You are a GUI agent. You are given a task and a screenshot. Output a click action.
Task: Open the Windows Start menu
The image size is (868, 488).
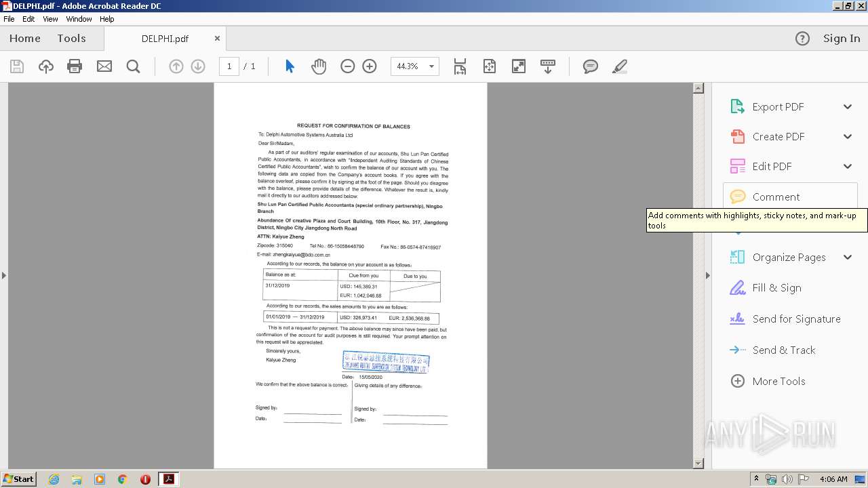pos(19,479)
